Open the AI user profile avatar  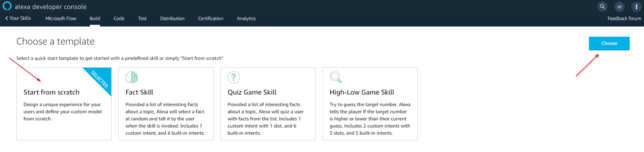pos(620,6)
